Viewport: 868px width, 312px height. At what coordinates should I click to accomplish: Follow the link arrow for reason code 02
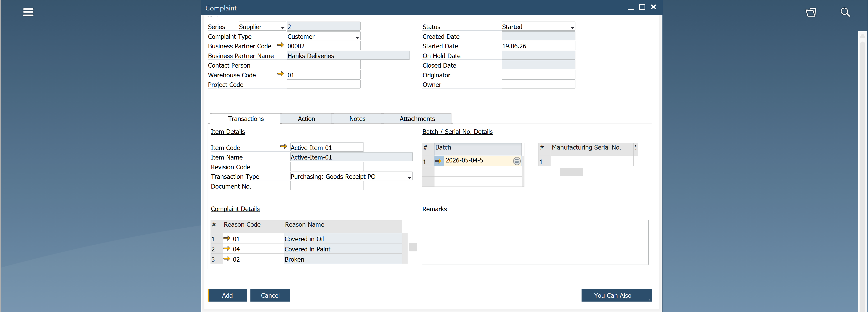click(227, 258)
